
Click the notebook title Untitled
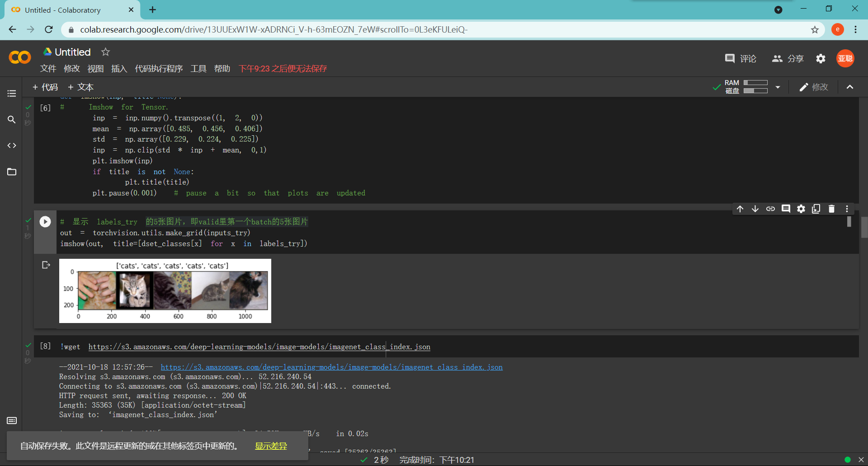click(72, 52)
